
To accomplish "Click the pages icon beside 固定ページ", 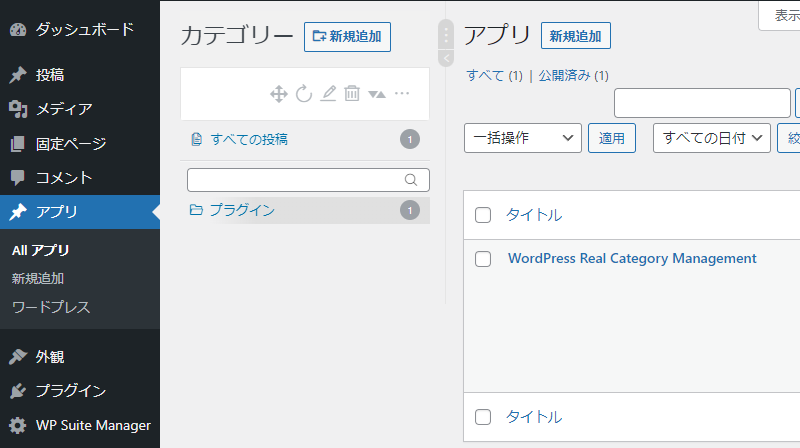I will pos(18,144).
